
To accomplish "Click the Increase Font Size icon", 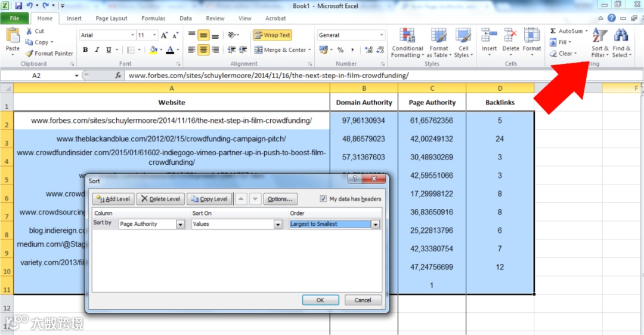I will 165,35.
